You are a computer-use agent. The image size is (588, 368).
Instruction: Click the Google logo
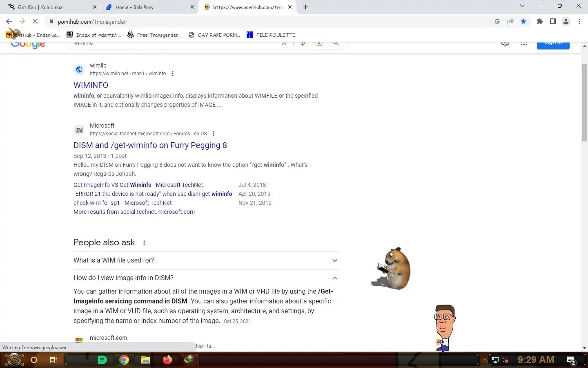point(28,45)
